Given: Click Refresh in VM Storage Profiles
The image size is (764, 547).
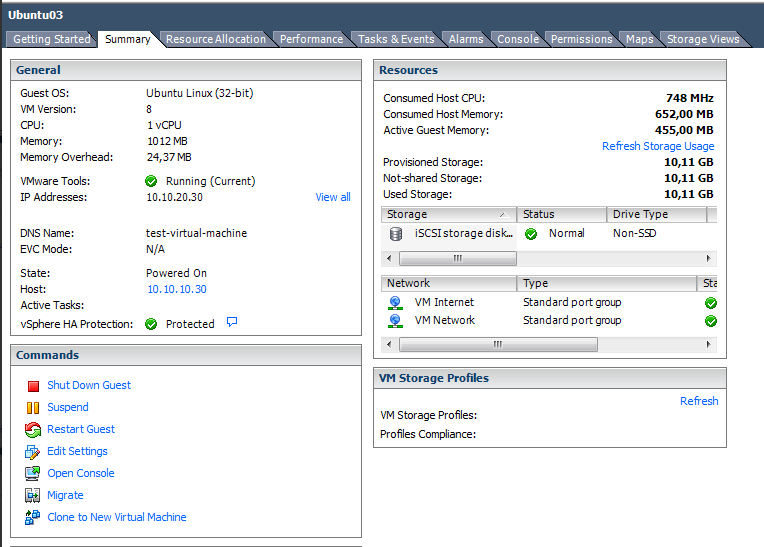Looking at the screenshot, I should [x=699, y=401].
